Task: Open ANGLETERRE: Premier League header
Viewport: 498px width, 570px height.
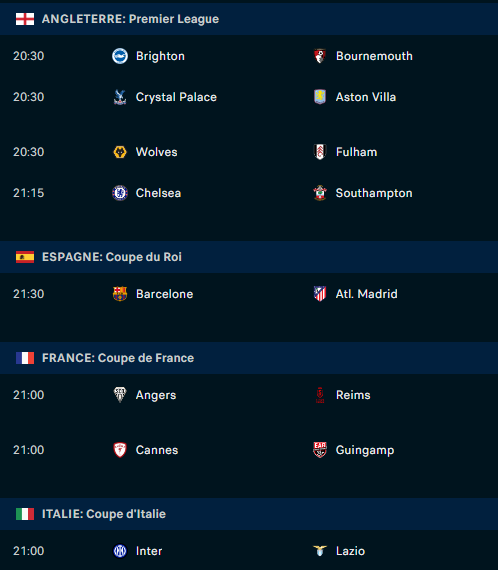Action: 249,19
